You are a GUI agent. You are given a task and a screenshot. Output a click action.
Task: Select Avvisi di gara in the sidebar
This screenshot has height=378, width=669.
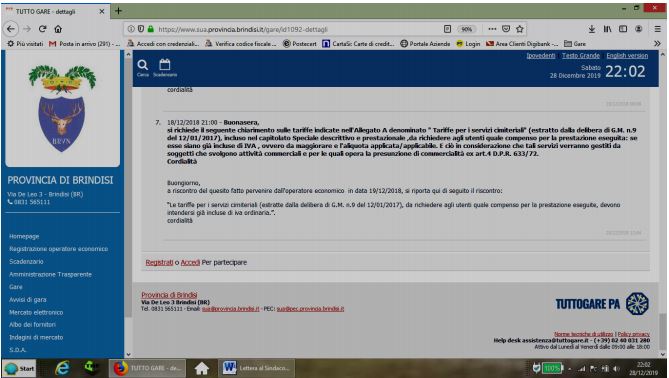[x=28, y=299]
